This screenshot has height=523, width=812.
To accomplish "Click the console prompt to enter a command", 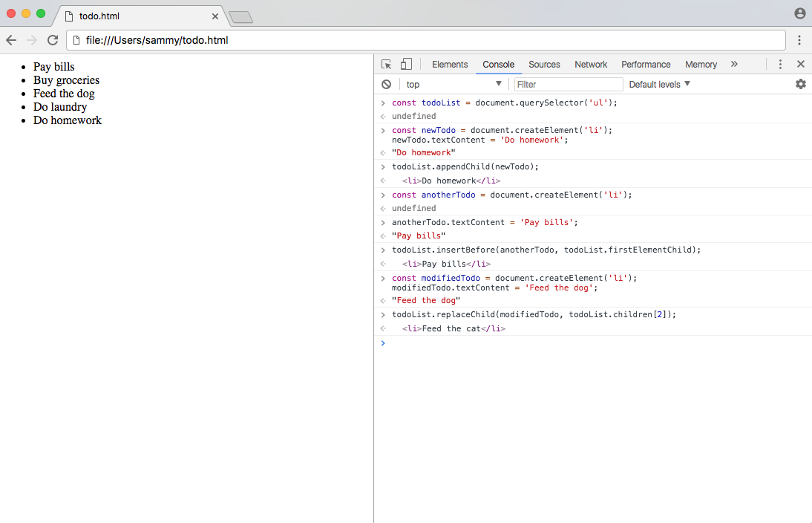I will pos(520,342).
